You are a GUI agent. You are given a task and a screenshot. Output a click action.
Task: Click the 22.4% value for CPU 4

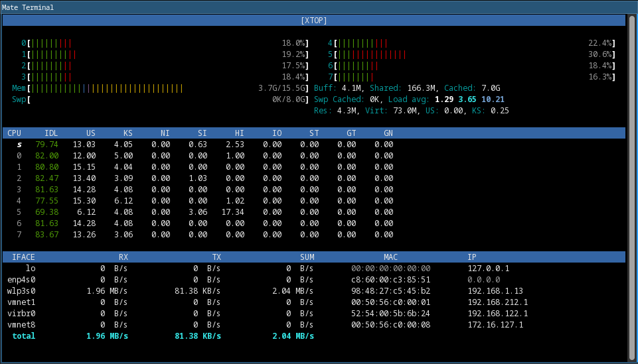pos(600,43)
